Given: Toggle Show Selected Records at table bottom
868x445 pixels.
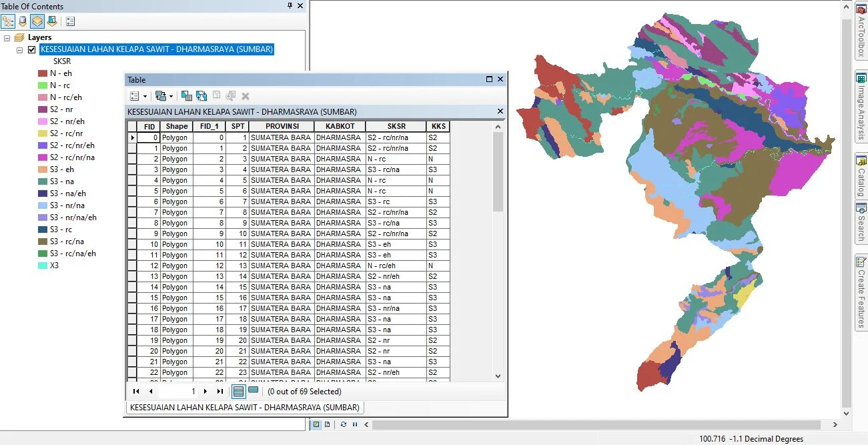Looking at the screenshot, I should click(254, 391).
